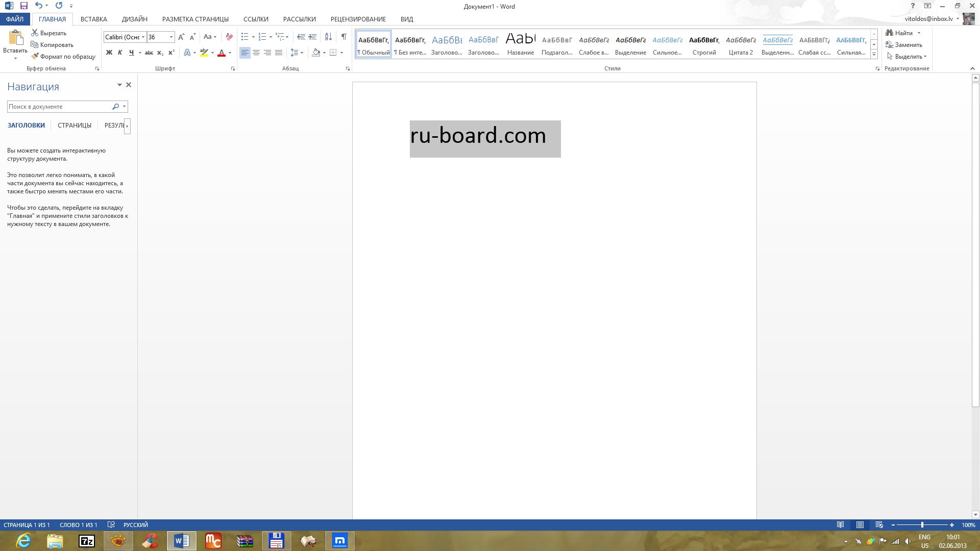The width and height of the screenshot is (980, 551).
Task: Open the font name Calibri dropdown
Action: point(143,37)
